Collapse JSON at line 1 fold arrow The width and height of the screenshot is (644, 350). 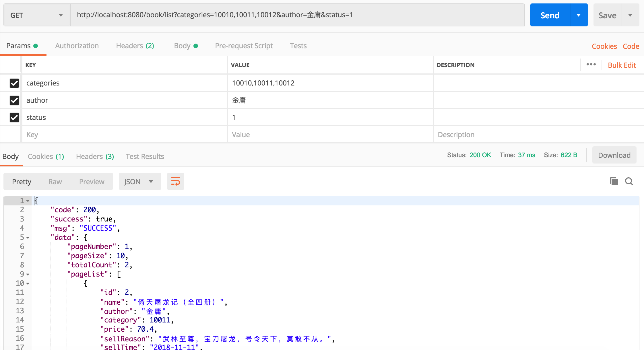28,201
